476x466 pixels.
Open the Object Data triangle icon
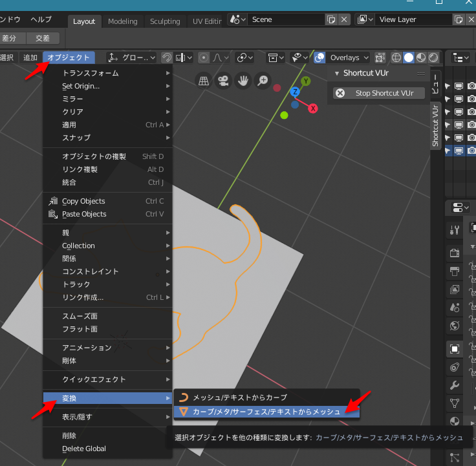(455, 403)
